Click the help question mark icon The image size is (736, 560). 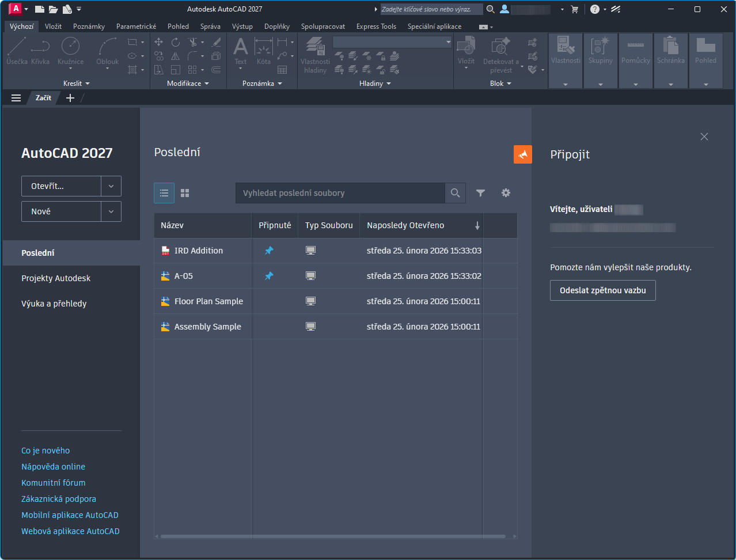pyautogui.click(x=595, y=9)
